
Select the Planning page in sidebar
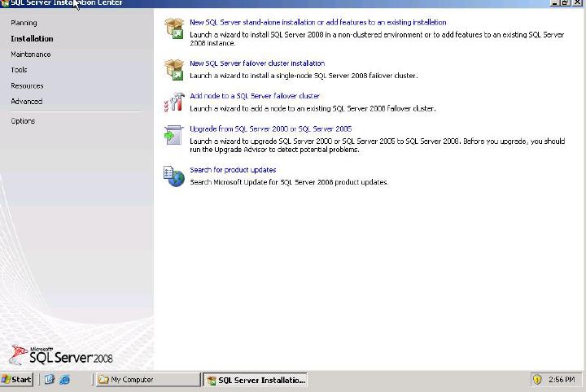tap(24, 23)
